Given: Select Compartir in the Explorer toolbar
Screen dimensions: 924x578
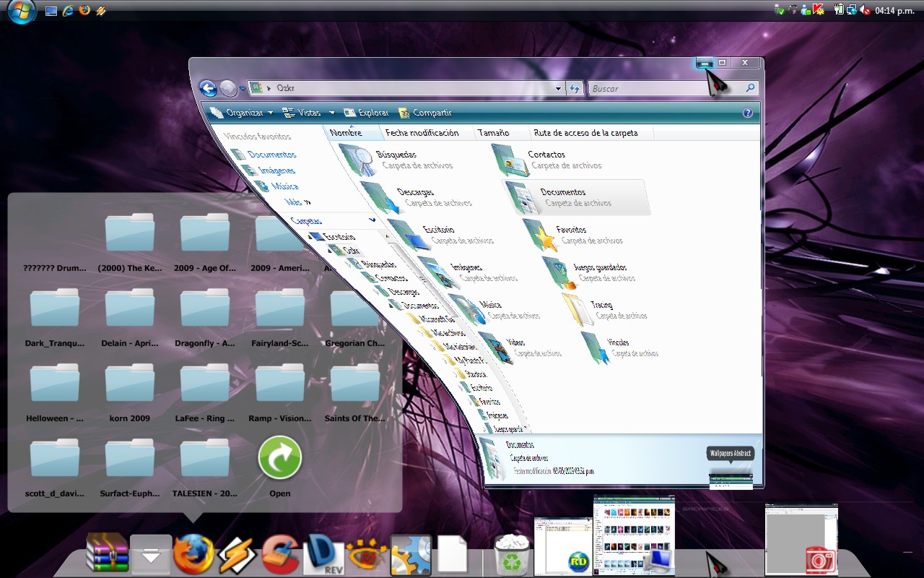Looking at the screenshot, I should (x=431, y=113).
